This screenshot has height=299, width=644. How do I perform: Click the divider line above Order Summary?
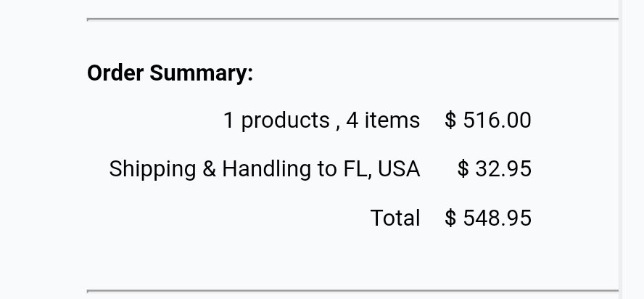[x=352, y=19]
